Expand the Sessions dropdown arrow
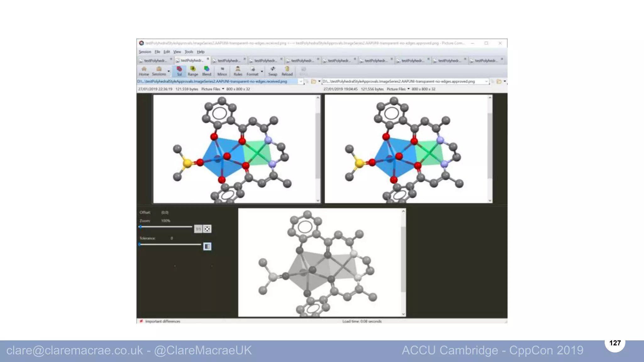The width and height of the screenshot is (644, 362). (x=169, y=72)
